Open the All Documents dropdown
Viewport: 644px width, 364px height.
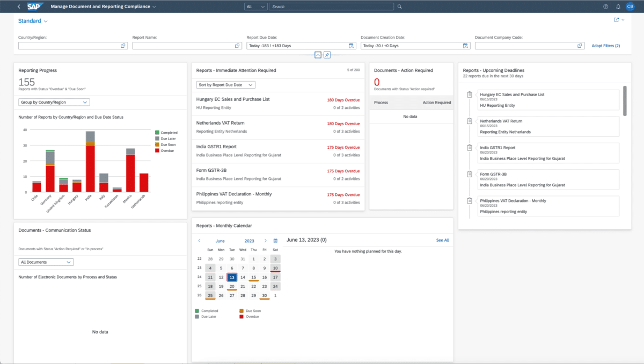coord(46,262)
